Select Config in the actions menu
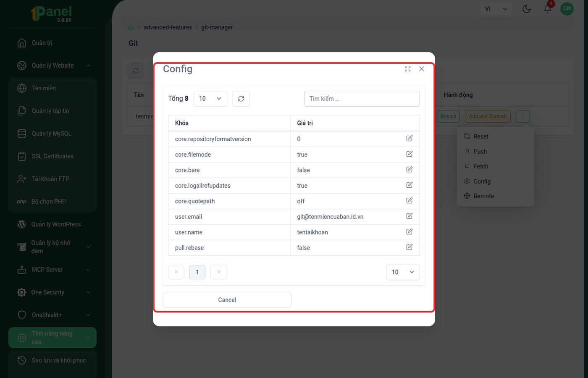 pos(496,181)
